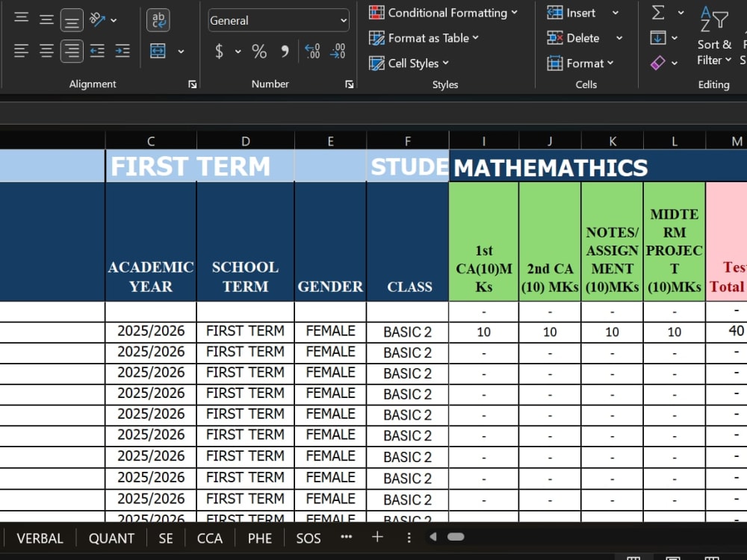Image resolution: width=747 pixels, height=560 pixels.
Task: Expand Insert options arrow
Action: 616,13
